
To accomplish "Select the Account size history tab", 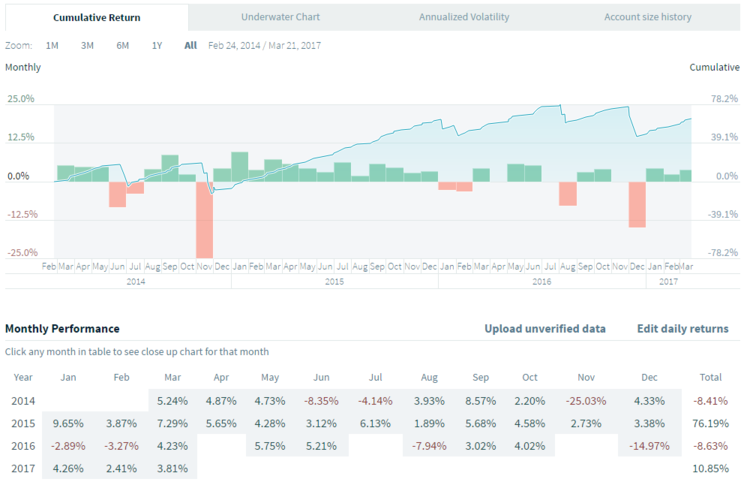I will click(x=647, y=17).
